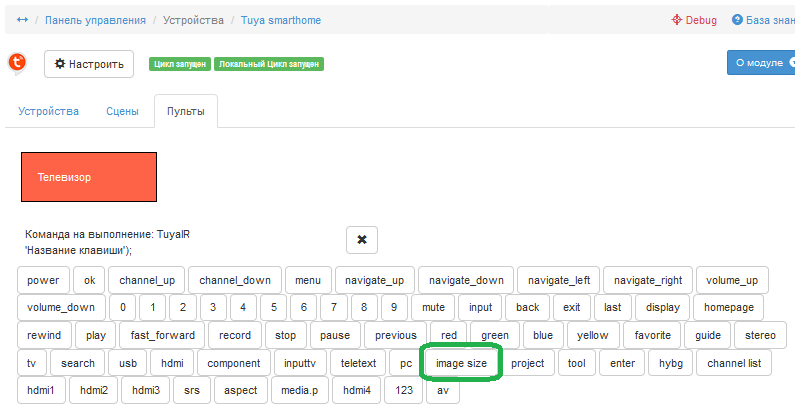The height and width of the screenshot is (416, 795).
Task: Click the fast_forward key button
Action: tap(162, 335)
